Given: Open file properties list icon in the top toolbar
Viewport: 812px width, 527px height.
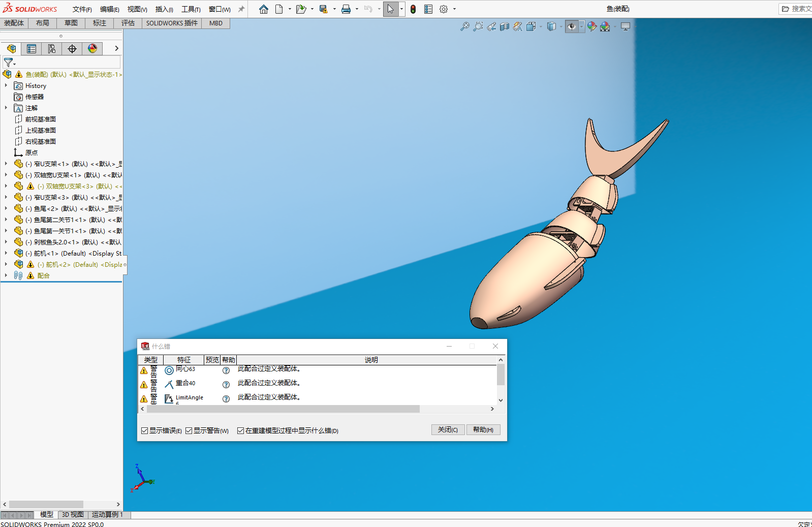Looking at the screenshot, I should (428, 9).
